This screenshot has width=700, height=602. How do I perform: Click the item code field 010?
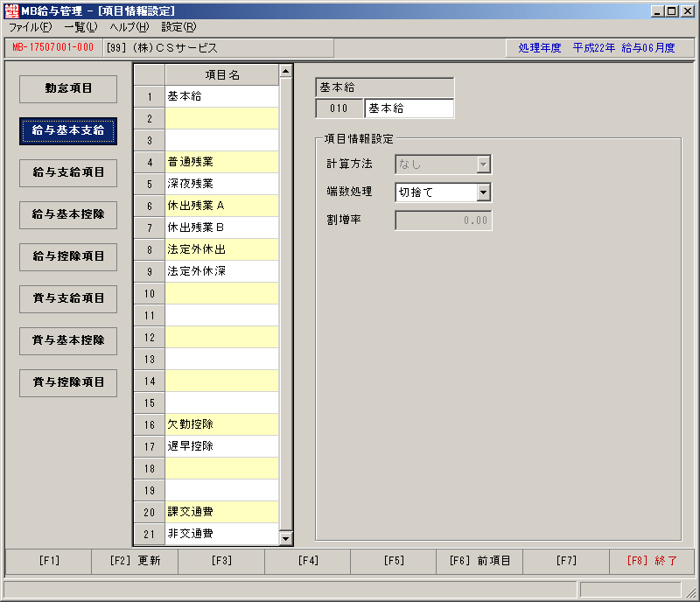click(x=339, y=108)
